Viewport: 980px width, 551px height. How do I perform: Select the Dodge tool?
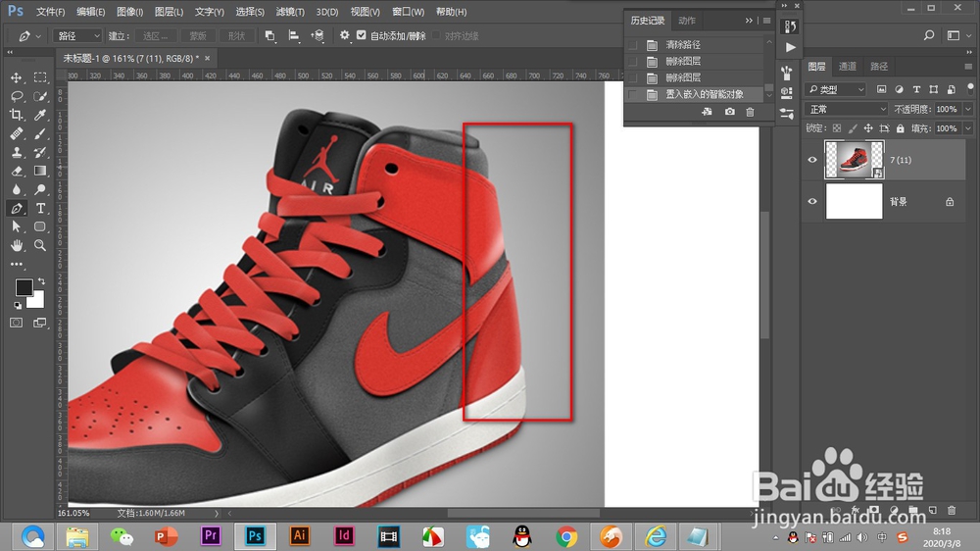[x=40, y=189]
